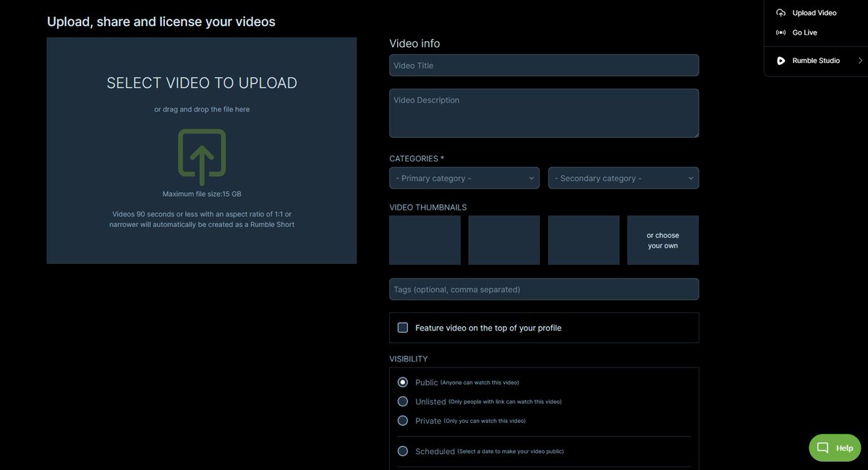The height and width of the screenshot is (470, 868).
Task: Click '(Only people with link can watch this video)'
Action: click(x=505, y=402)
